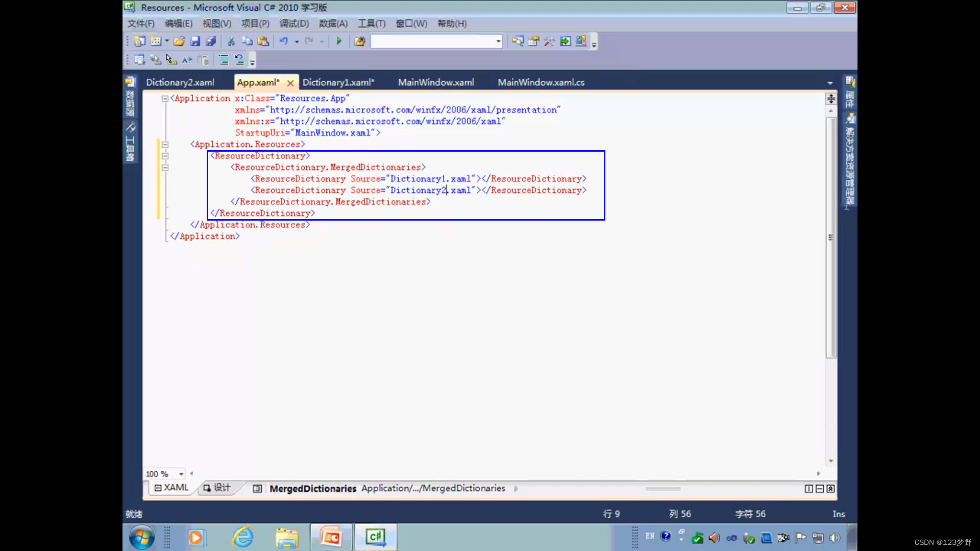Viewport: 980px width, 551px height.
Task: Open Internet Explorer from the taskbar
Action: coord(243,537)
